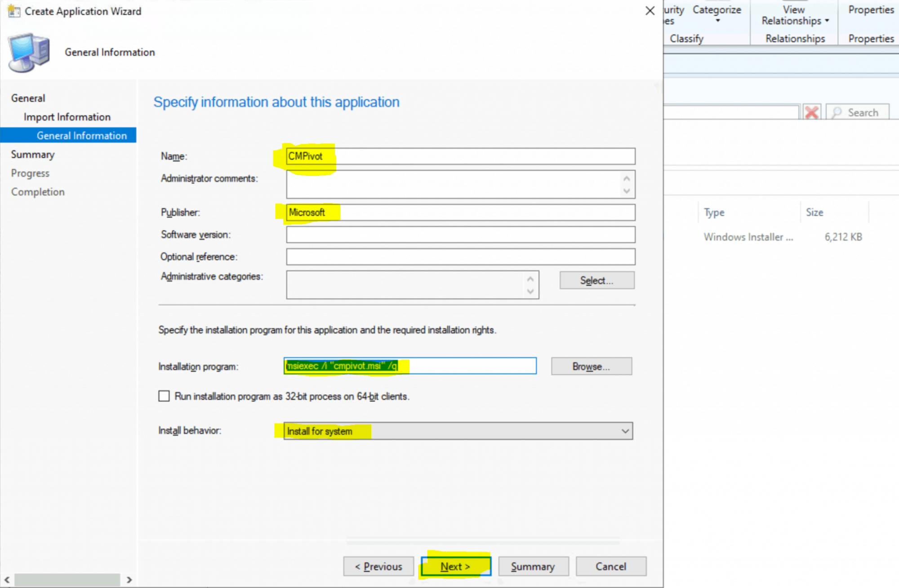Select administrative categories with the Select button

point(597,280)
